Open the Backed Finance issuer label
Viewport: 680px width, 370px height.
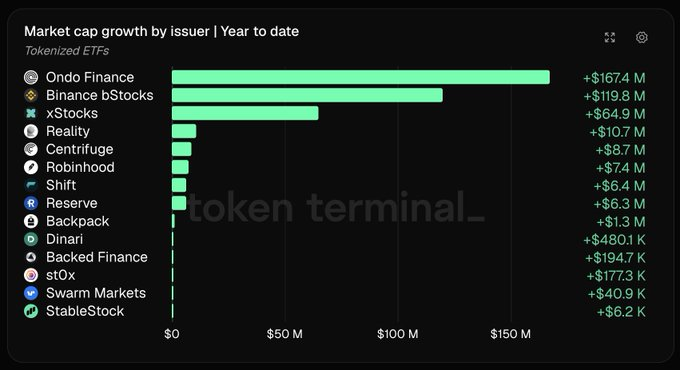pos(97,257)
